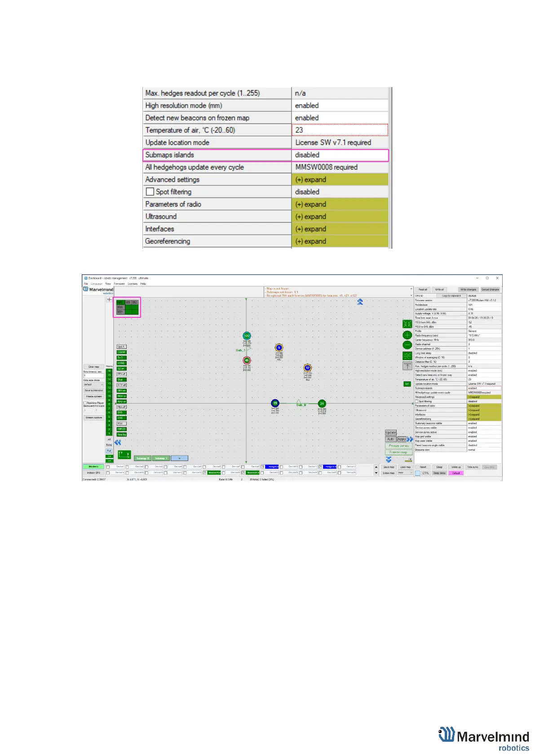Screen dimensions: 535x756
Task: Click the Copy to clipboard button
Action: [451, 296]
